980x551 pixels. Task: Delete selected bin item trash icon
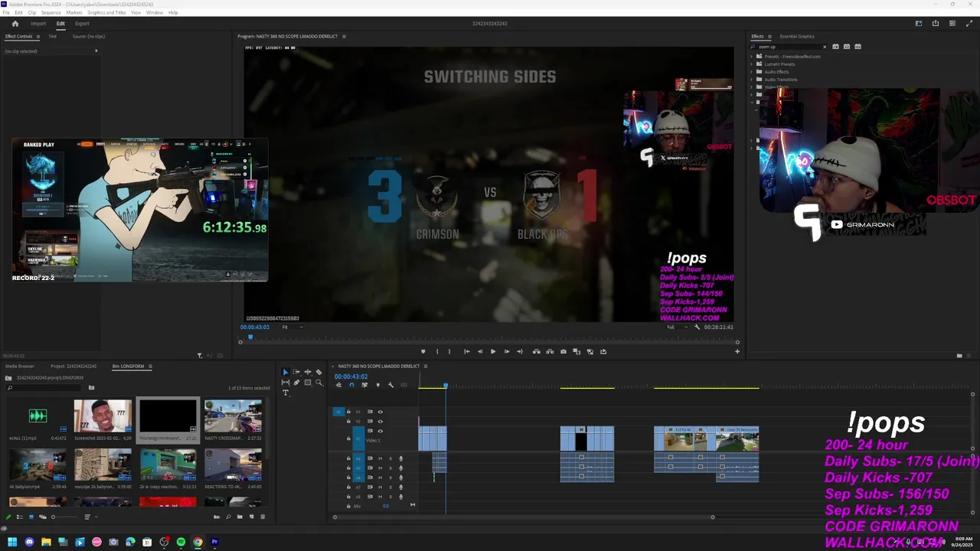tap(263, 517)
